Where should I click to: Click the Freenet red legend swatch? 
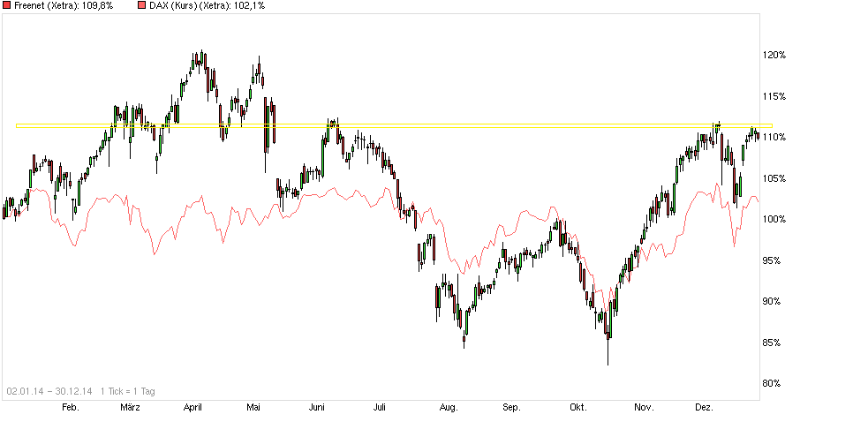click(x=7, y=5)
